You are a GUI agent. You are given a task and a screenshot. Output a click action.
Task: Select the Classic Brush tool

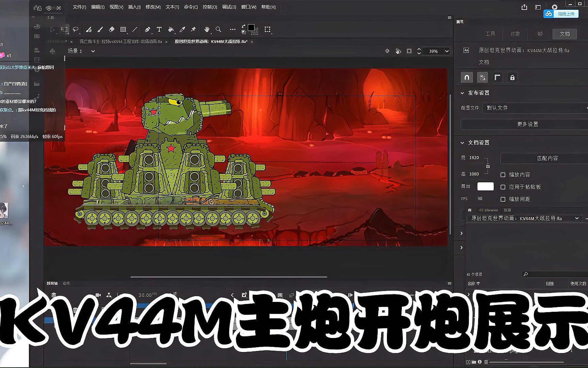pyautogui.click(x=100, y=29)
